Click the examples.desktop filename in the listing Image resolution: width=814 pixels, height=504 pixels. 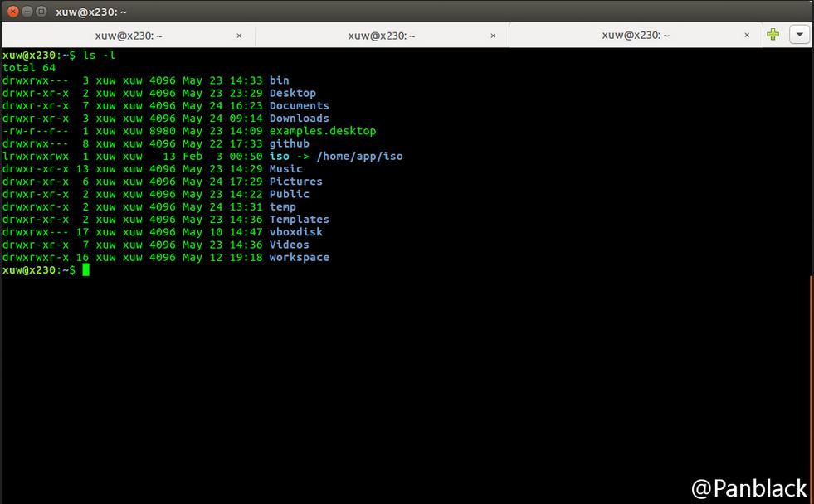coord(322,131)
